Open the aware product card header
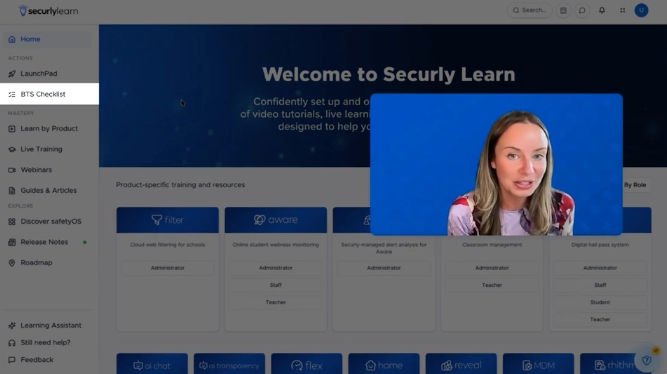Image resolution: width=667 pixels, height=374 pixels. point(276,220)
